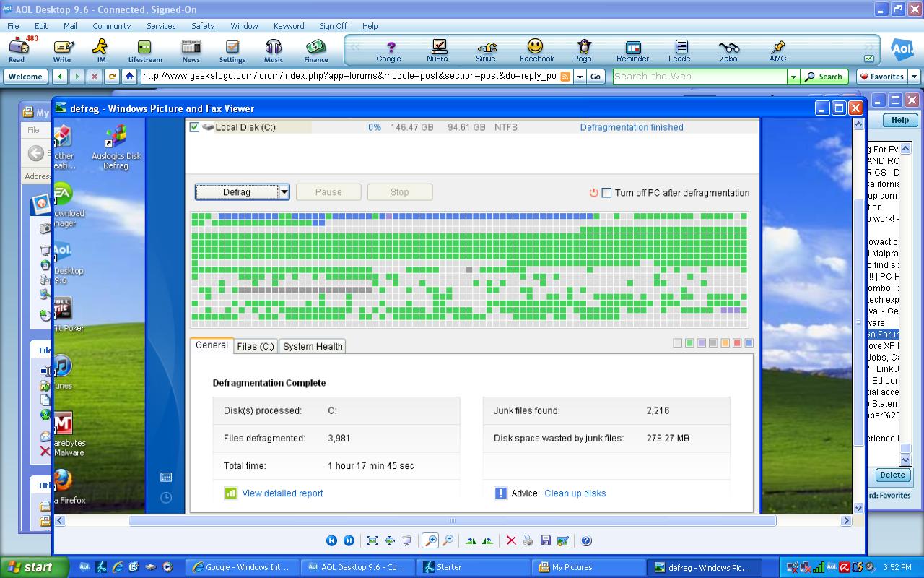Click the floppy disk save icon
Screen dimensions: 924x578
546,540
